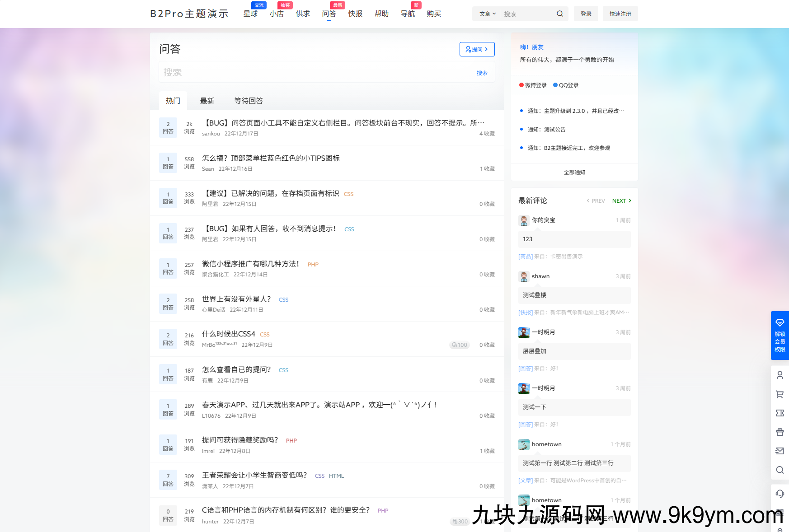Switch to the 最新 tab

pos(207,101)
